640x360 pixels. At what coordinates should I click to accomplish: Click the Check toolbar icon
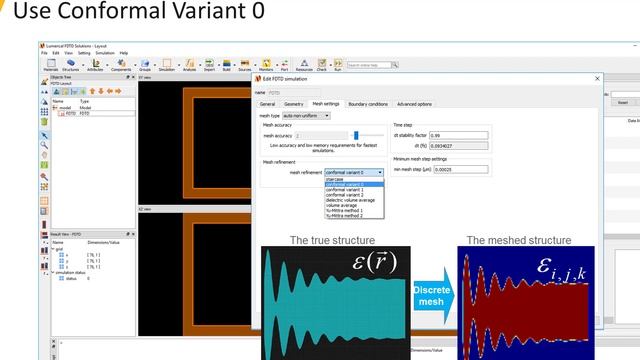coord(322,63)
